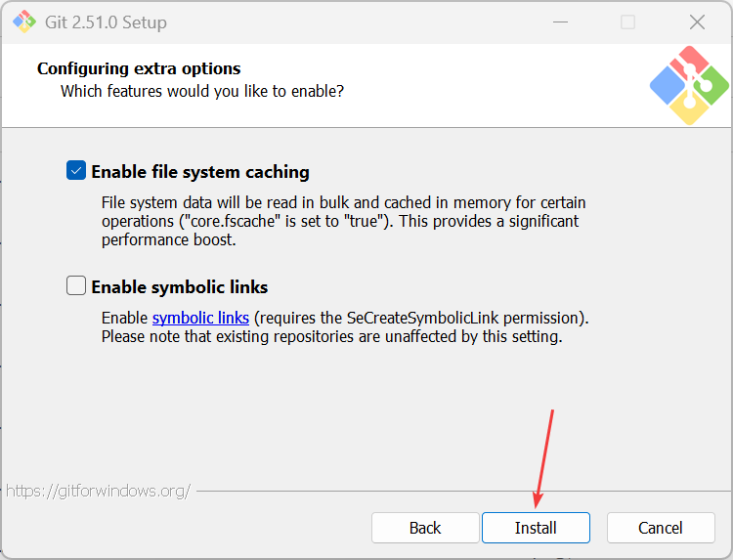The height and width of the screenshot is (560, 733).
Task: Tick the symbolic links checkbox
Action: (x=76, y=286)
